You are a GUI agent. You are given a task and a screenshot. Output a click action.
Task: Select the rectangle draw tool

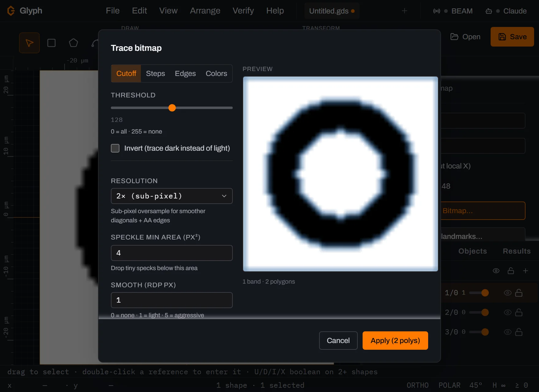click(x=51, y=43)
